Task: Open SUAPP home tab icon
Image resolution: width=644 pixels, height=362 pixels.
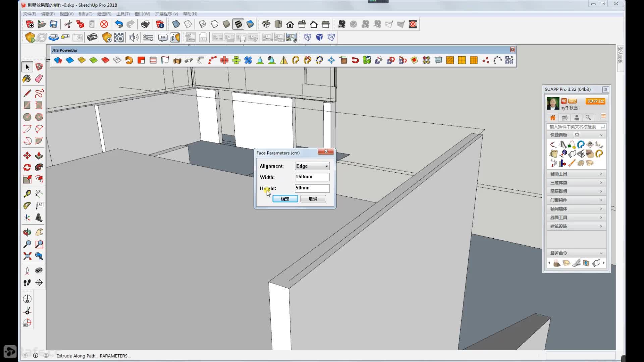Action: click(x=553, y=118)
